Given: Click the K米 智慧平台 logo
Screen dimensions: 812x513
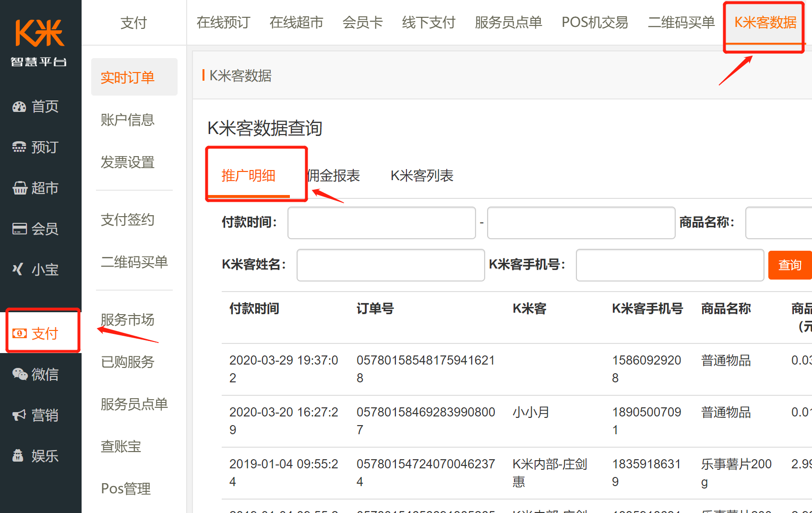Looking at the screenshot, I should [x=39, y=42].
